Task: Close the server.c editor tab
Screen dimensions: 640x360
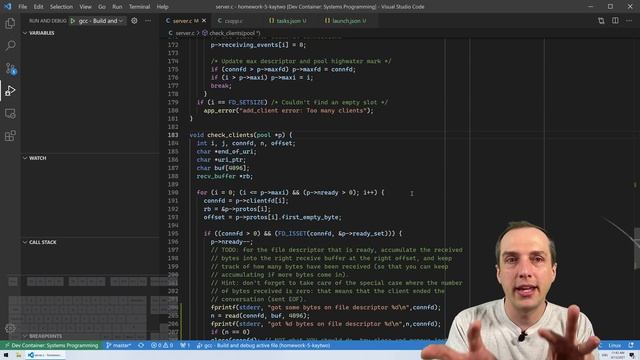Action: [x=204, y=21]
